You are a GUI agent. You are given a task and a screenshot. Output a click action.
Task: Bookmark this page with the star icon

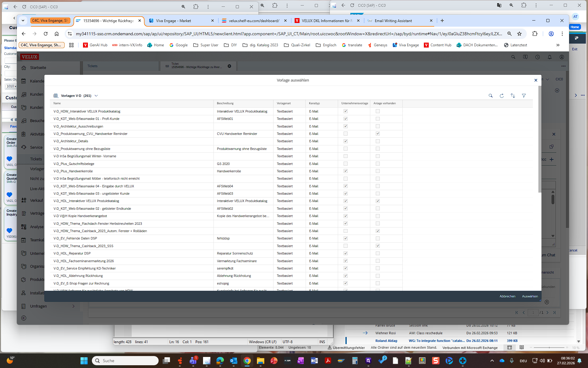click(x=519, y=34)
